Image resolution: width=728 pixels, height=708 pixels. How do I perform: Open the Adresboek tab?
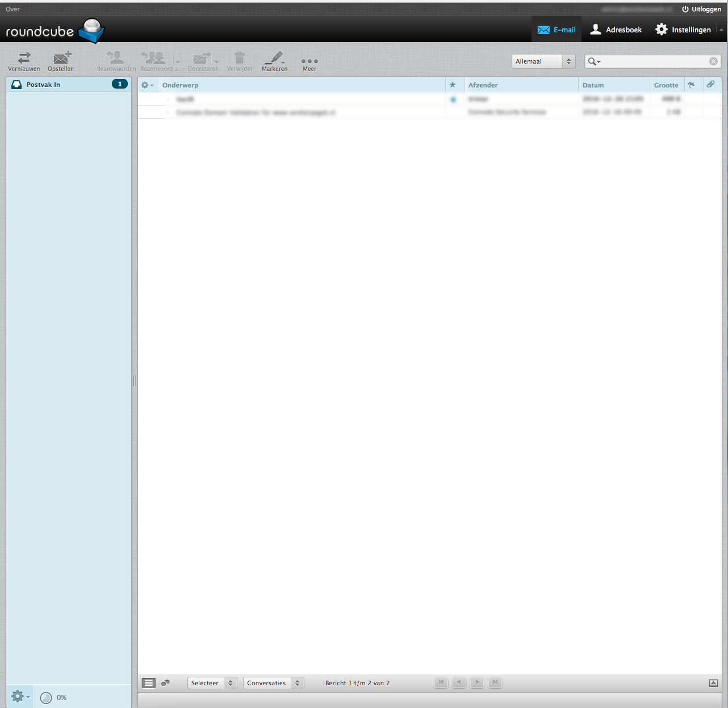[x=616, y=30]
